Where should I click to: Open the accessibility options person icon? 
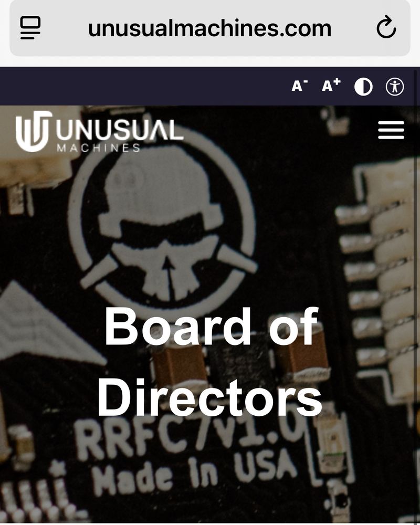pyautogui.click(x=395, y=87)
